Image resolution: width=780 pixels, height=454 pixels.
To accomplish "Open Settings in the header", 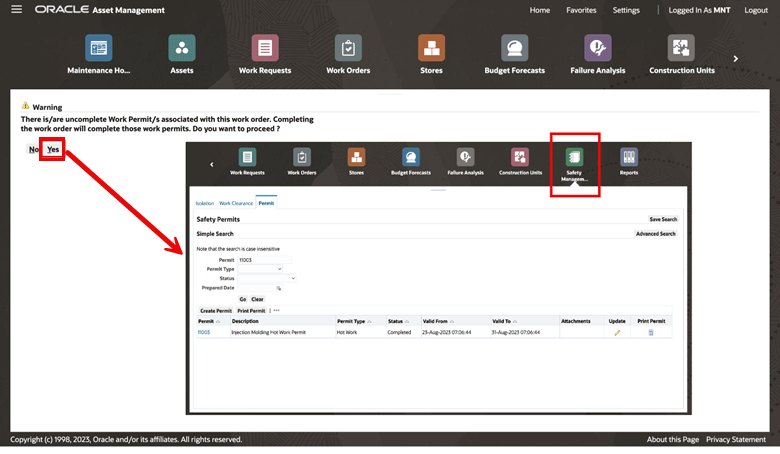I will click(626, 10).
